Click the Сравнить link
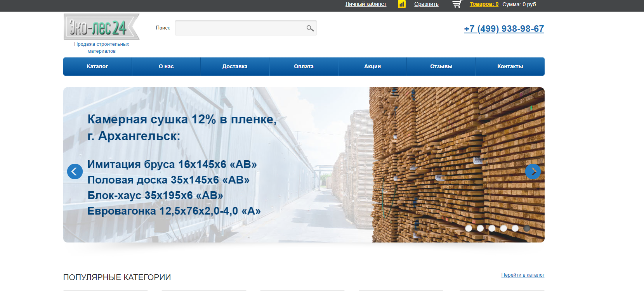This screenshot has height=291, width=644. [x=426, y=4]
